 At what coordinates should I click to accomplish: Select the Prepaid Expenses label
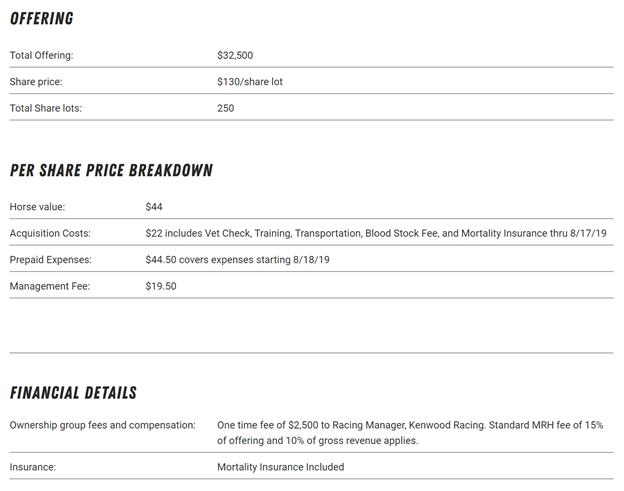50,259
